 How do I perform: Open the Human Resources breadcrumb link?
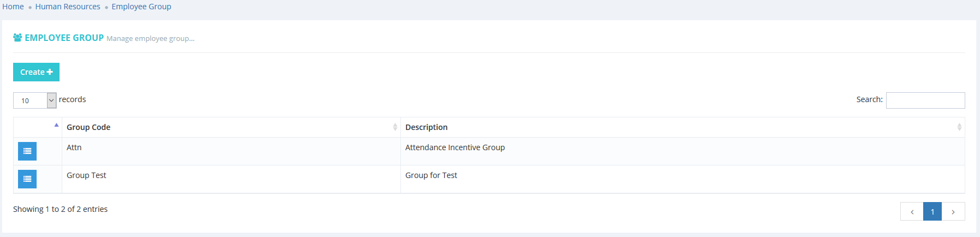(x=68, y=7)
